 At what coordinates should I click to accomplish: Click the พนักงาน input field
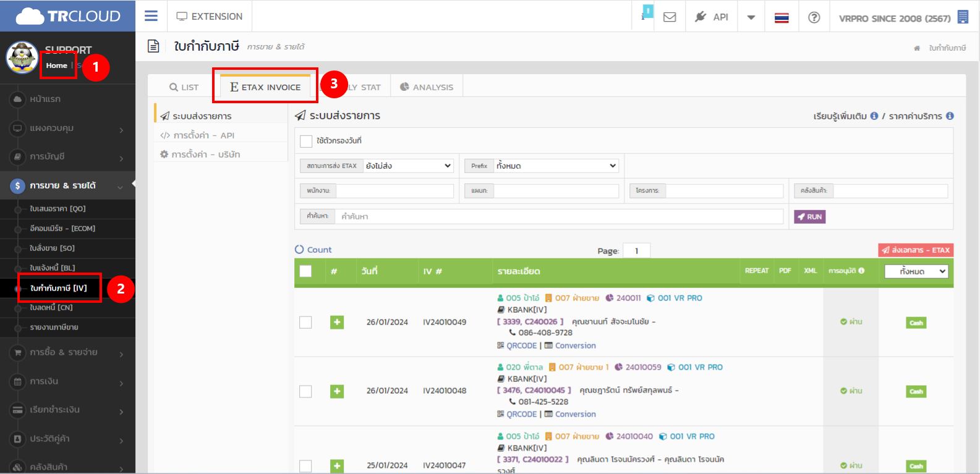[x=394, y=191]
